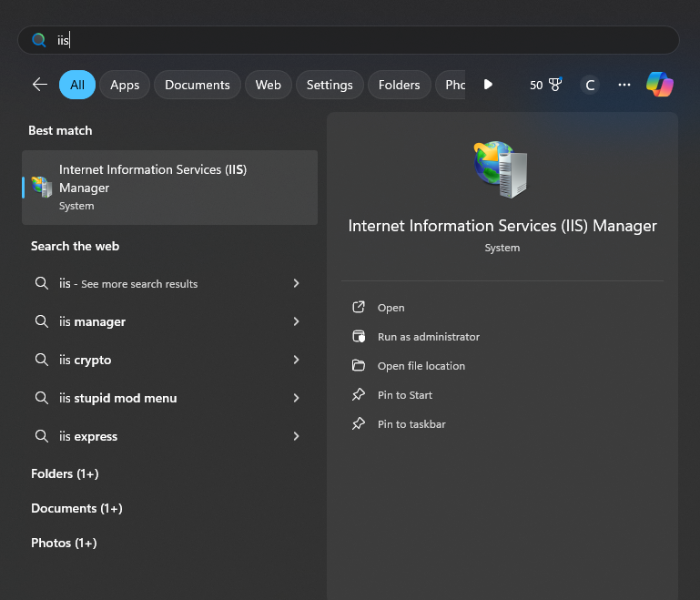Screen dimensions: 700x600
Task: Click the Open file location folder icon
Action: 359,366
